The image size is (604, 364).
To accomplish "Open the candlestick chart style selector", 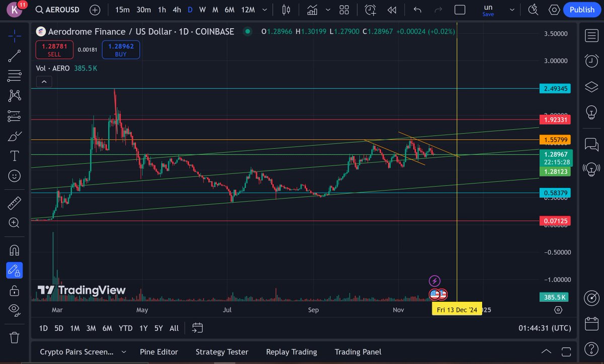I will click(x=286, y=10).
